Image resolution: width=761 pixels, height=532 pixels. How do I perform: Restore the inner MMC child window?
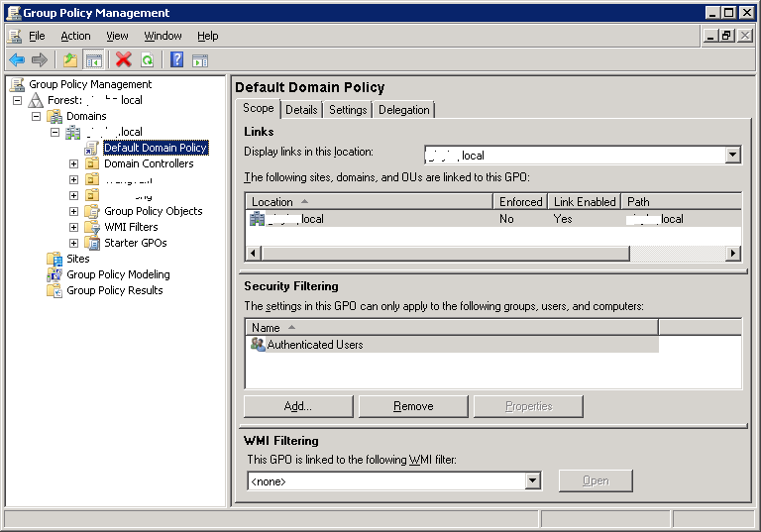pyautogui.click(x=726, y=35)
